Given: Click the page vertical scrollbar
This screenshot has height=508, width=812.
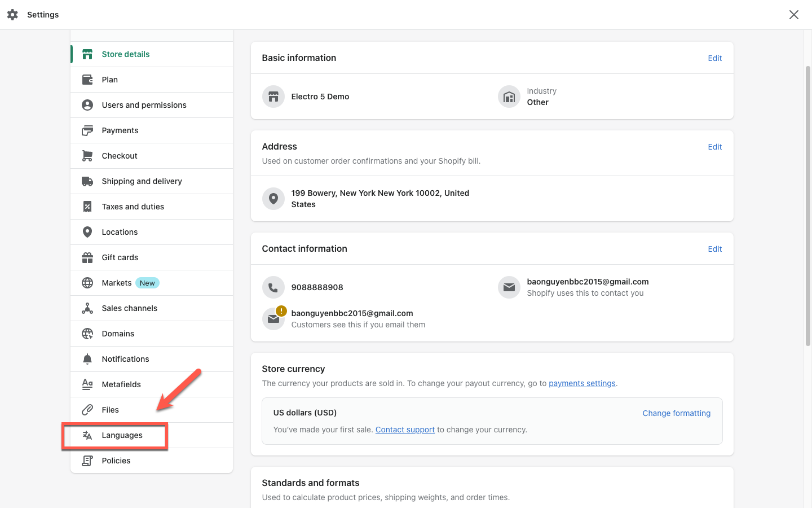Looking at the screenshot, I should (807, 206).
